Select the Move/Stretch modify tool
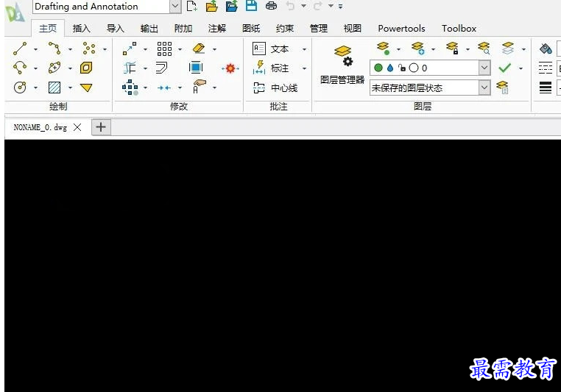 click(130, 49)
